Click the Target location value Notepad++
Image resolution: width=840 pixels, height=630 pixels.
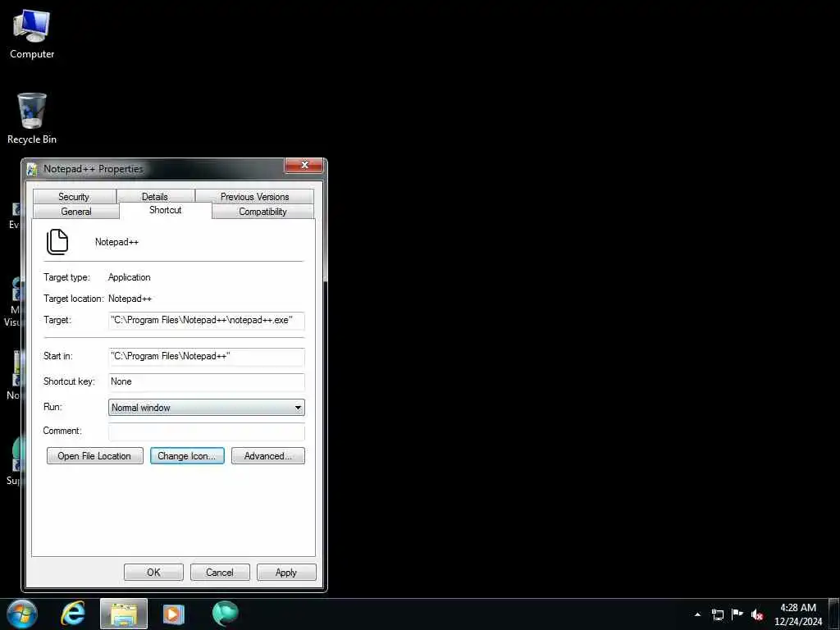pyautogui.click(x=130, y=299)
